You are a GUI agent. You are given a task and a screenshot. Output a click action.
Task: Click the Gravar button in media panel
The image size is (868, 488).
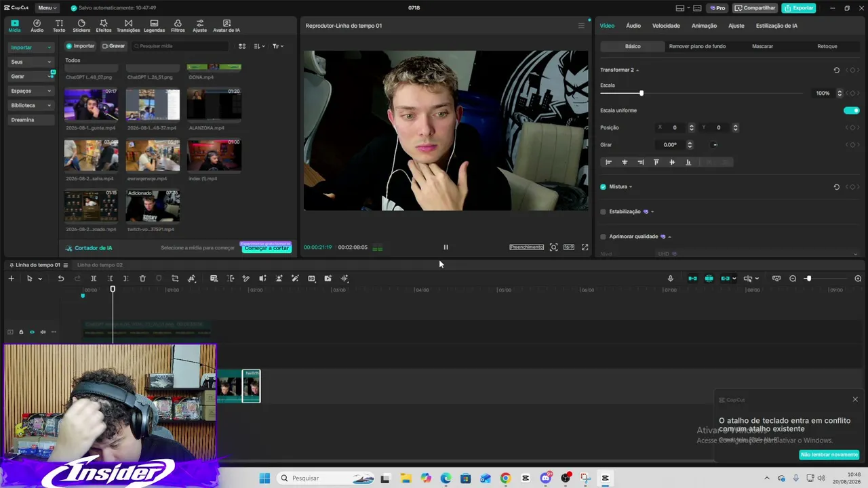[113, 46]
